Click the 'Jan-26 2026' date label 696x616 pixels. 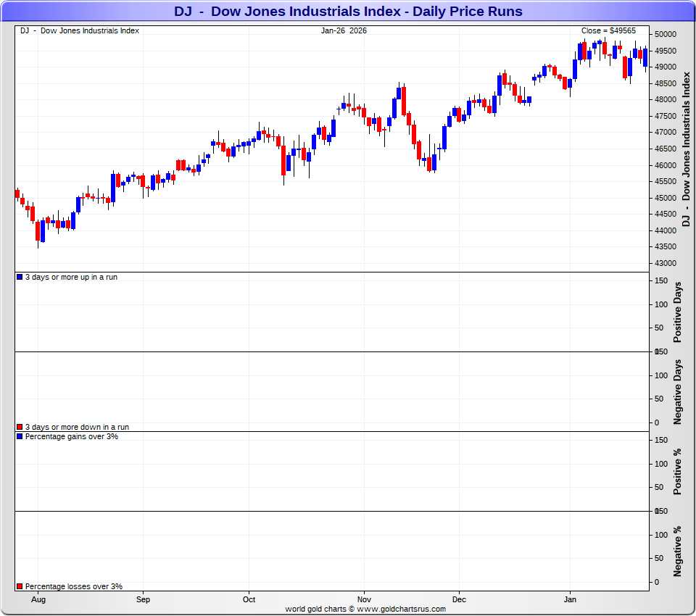point(344,30)
